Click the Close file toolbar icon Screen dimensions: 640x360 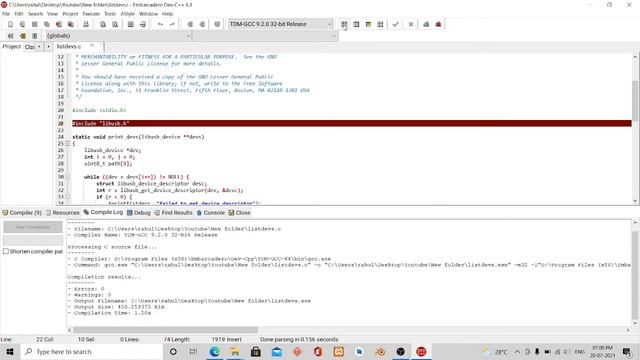point(59,24)
